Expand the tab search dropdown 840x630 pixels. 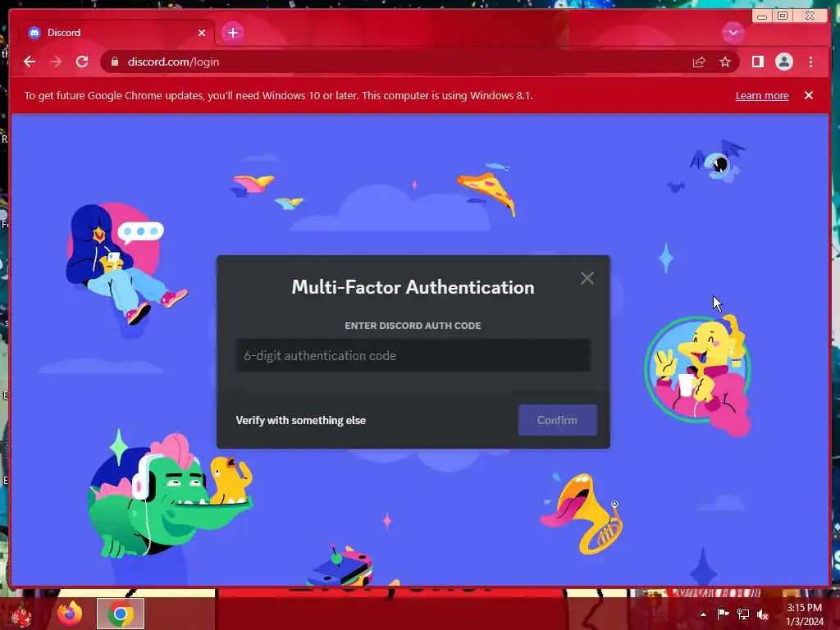pos(733,33)
